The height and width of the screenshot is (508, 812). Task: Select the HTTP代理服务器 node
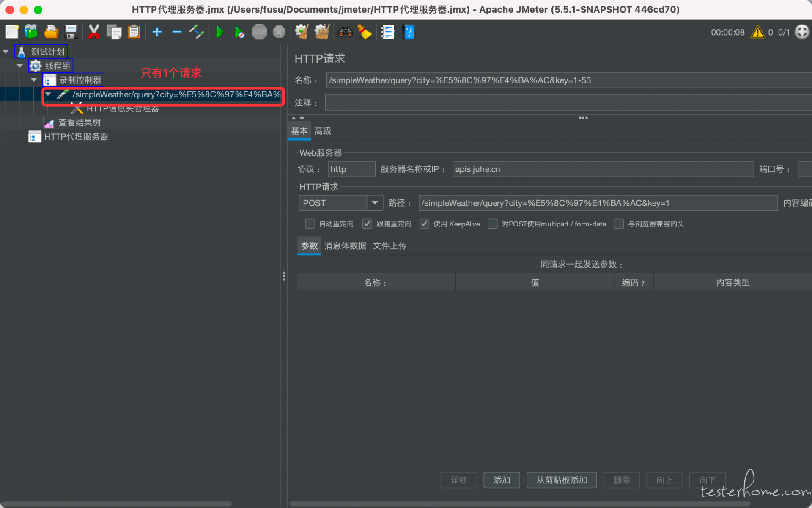[68, 136]
